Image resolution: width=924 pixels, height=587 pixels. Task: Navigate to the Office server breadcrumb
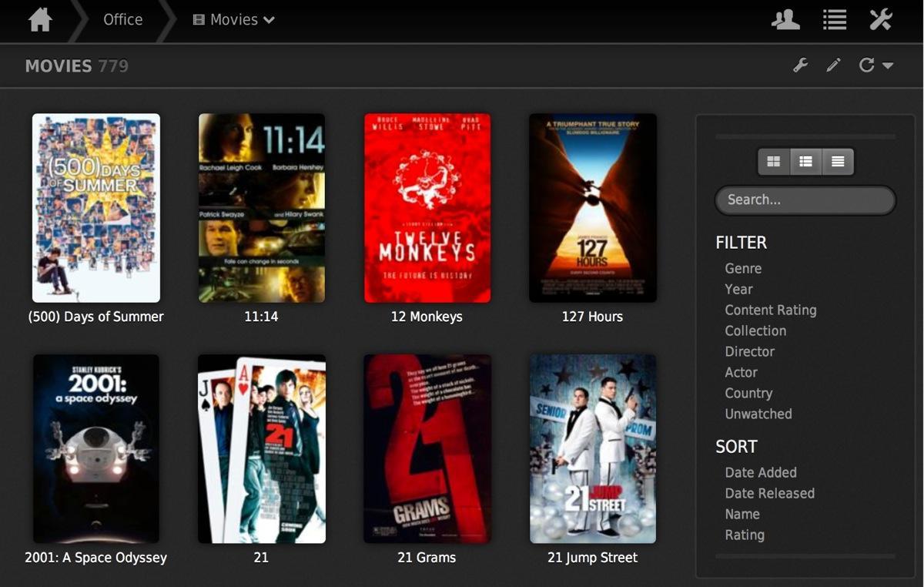(123, 20)
